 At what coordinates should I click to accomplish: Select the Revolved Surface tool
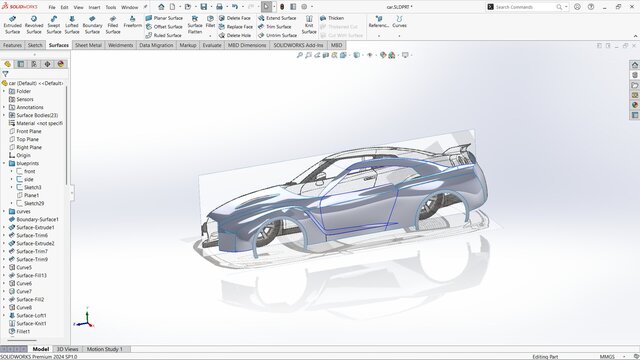coord(34,25)
